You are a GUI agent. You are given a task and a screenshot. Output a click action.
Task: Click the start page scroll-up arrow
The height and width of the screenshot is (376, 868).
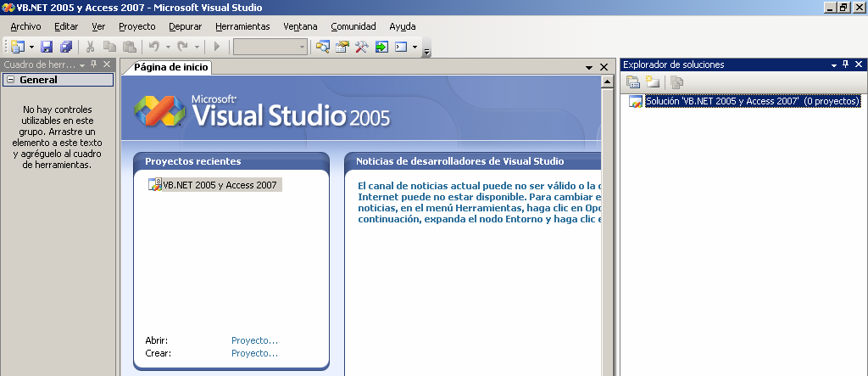click(x=607, y=82)
